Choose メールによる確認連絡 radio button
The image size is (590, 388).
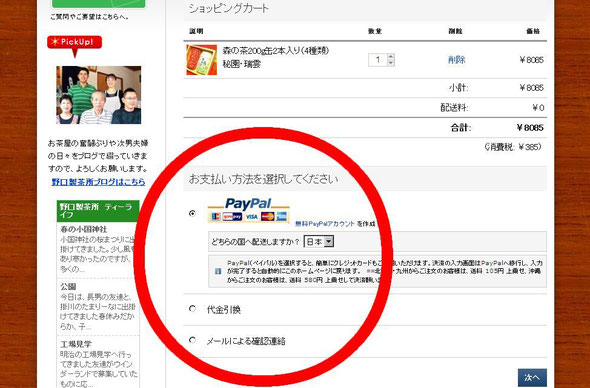pos(192,340)
